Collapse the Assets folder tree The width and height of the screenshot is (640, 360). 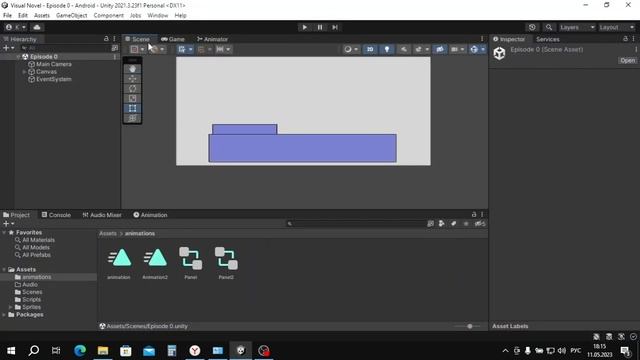(x=4, y=269)
